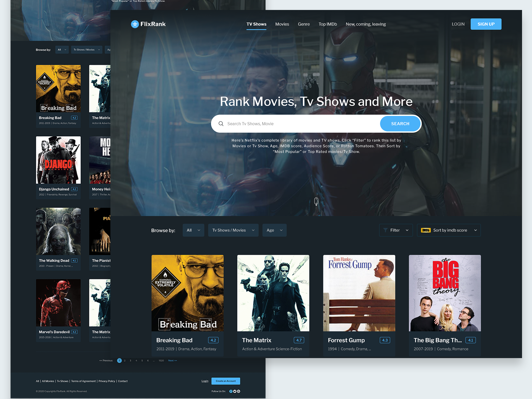
Task: Click 'Action & Adventure Science-Fiction' text
Action: (x=272, y=349)
